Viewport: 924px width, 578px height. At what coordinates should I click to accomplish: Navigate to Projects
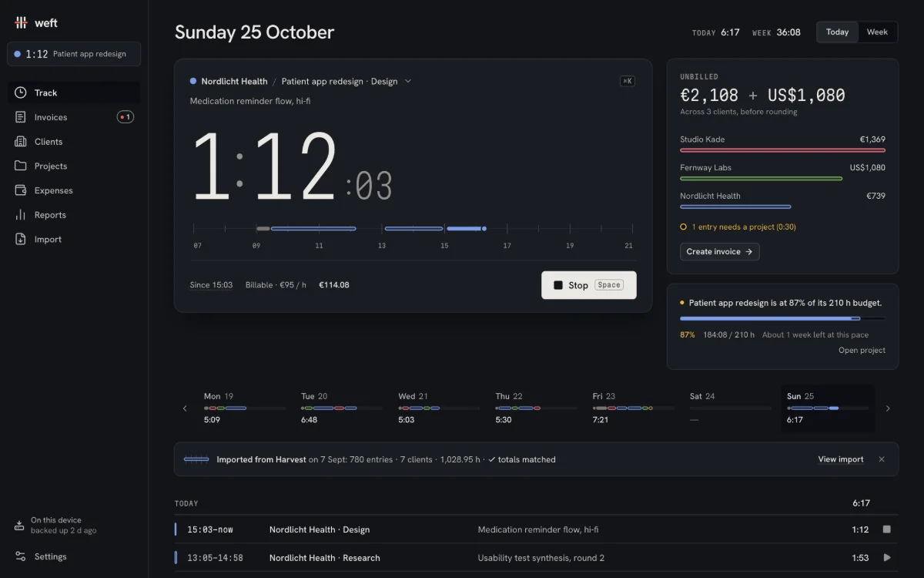click(74, 166)
